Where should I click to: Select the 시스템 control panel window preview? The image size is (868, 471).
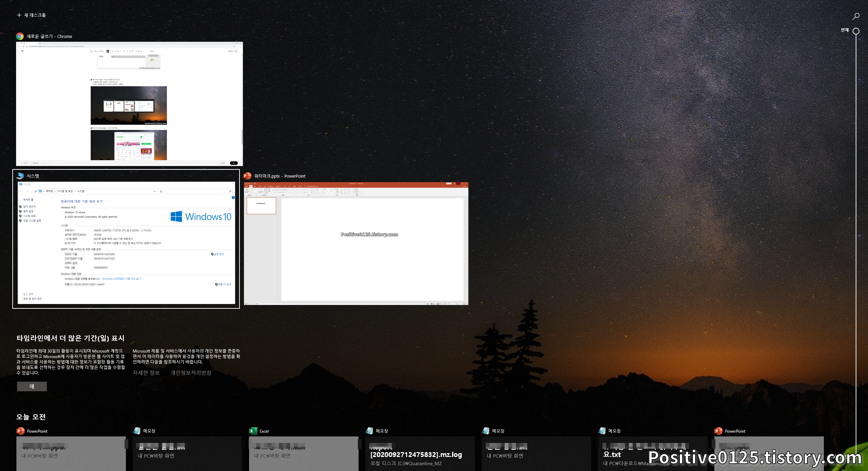[x=126, y=243]
